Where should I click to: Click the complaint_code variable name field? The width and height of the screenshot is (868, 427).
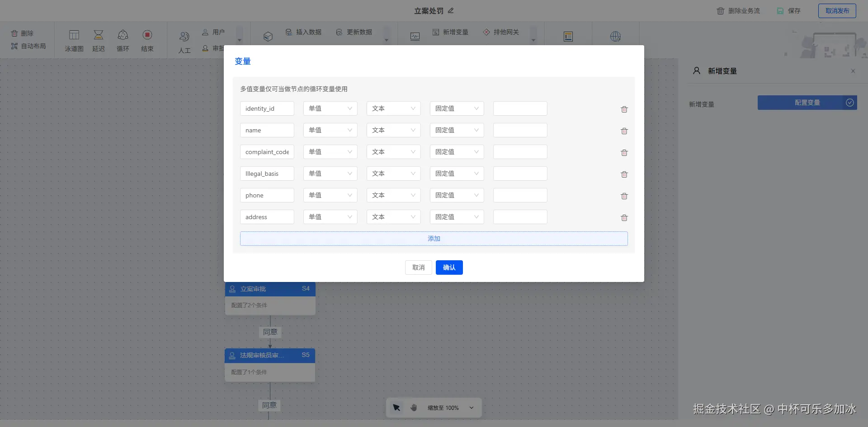(x=267, y=152)
